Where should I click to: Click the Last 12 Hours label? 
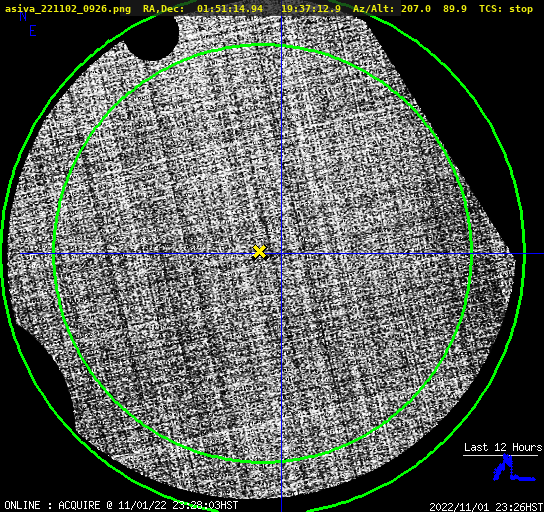(x=503, y=447)
